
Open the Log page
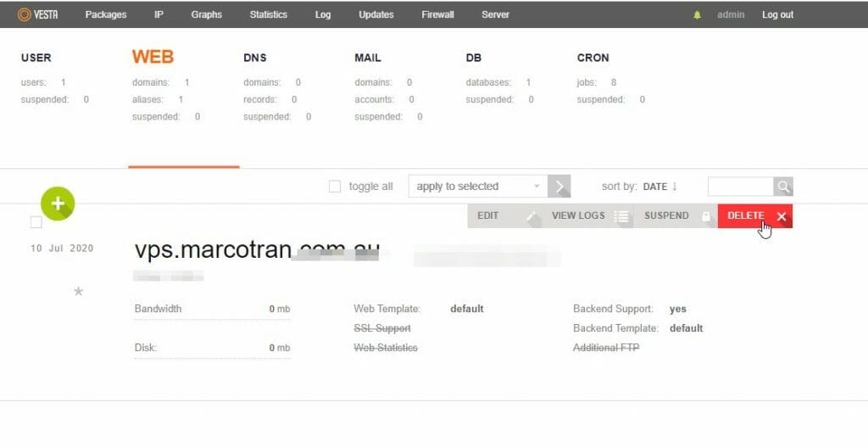(323, 15)
